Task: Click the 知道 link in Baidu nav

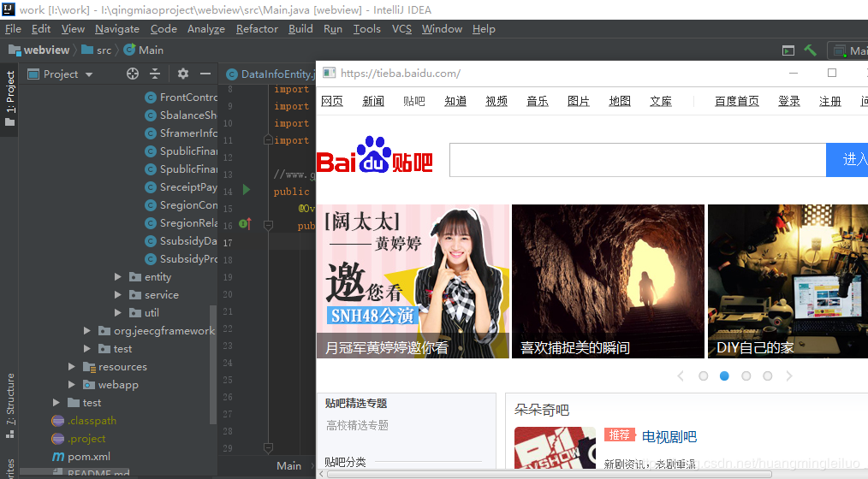Action: 455,101
